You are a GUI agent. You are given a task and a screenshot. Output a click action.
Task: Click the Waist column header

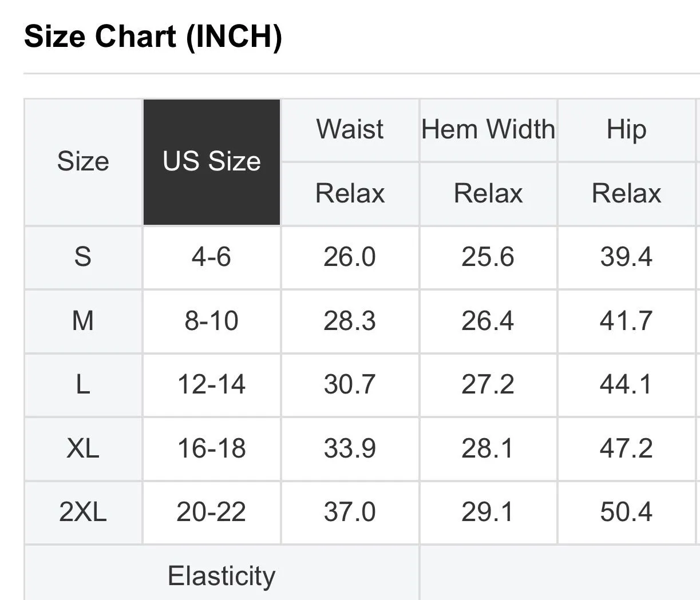click(350, 130)
